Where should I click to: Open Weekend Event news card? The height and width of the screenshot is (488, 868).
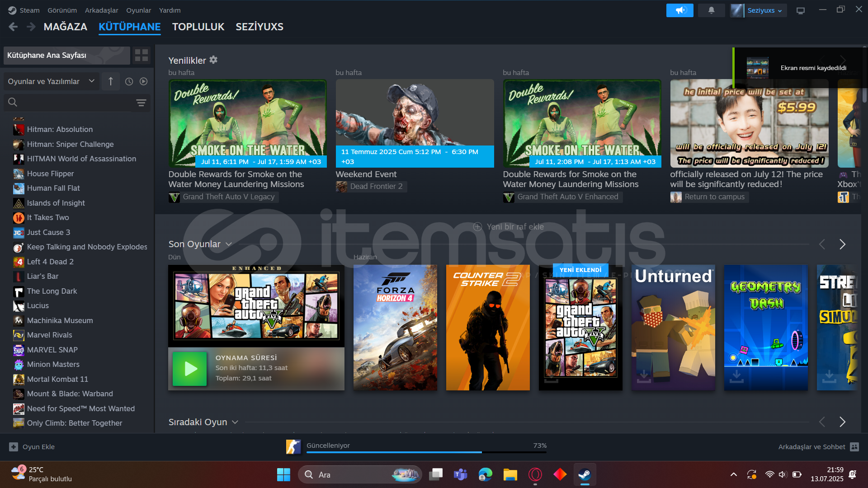point(415,123)
